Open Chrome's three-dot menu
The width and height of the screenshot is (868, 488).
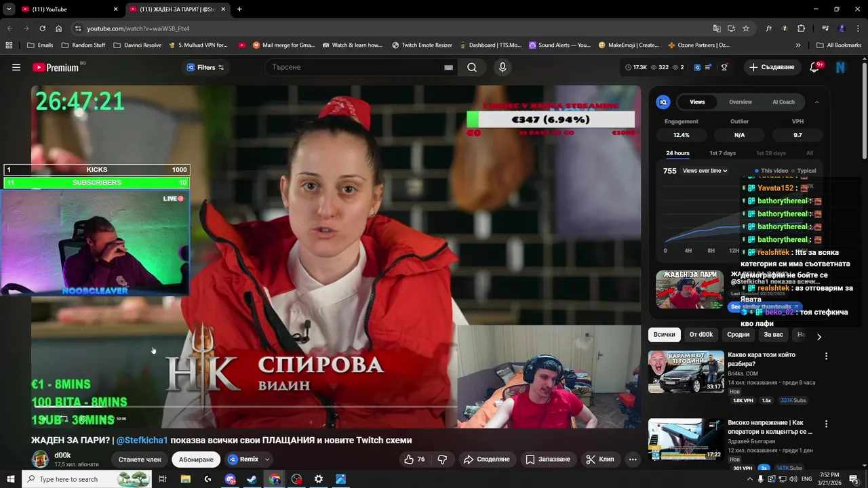(x=858, y=28)
